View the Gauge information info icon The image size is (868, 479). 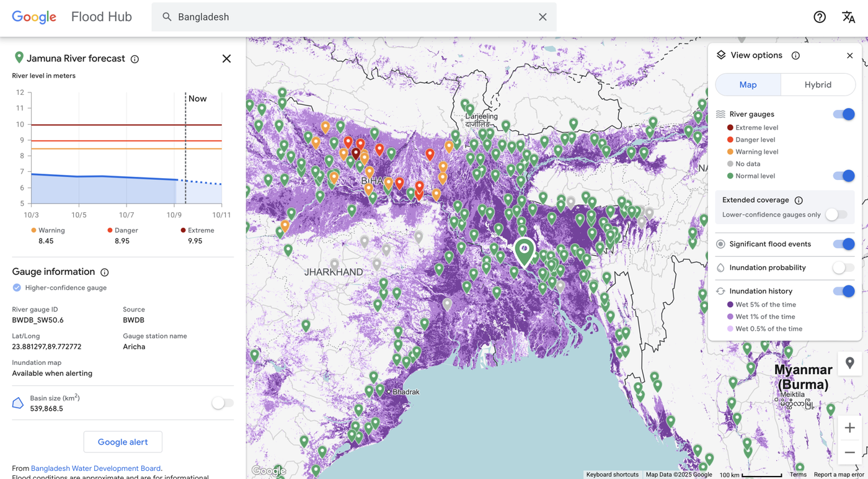click(105, 272)
